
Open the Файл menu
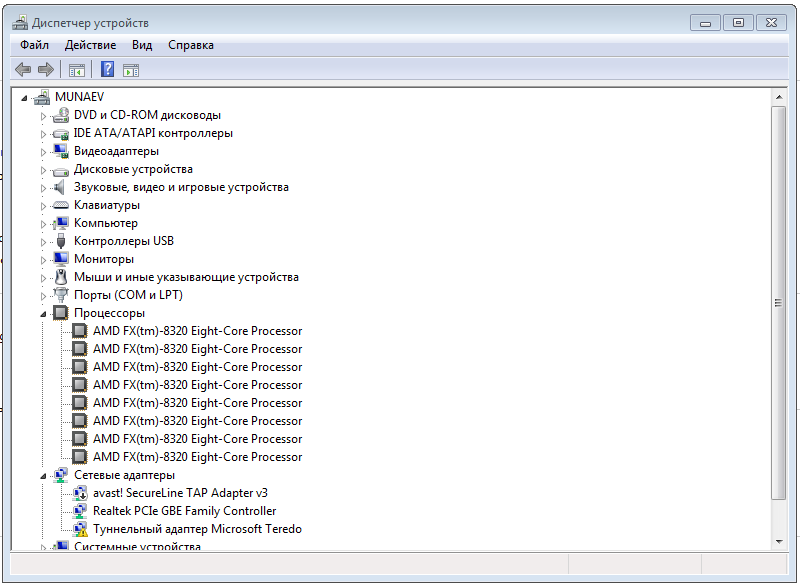point(34,45)
